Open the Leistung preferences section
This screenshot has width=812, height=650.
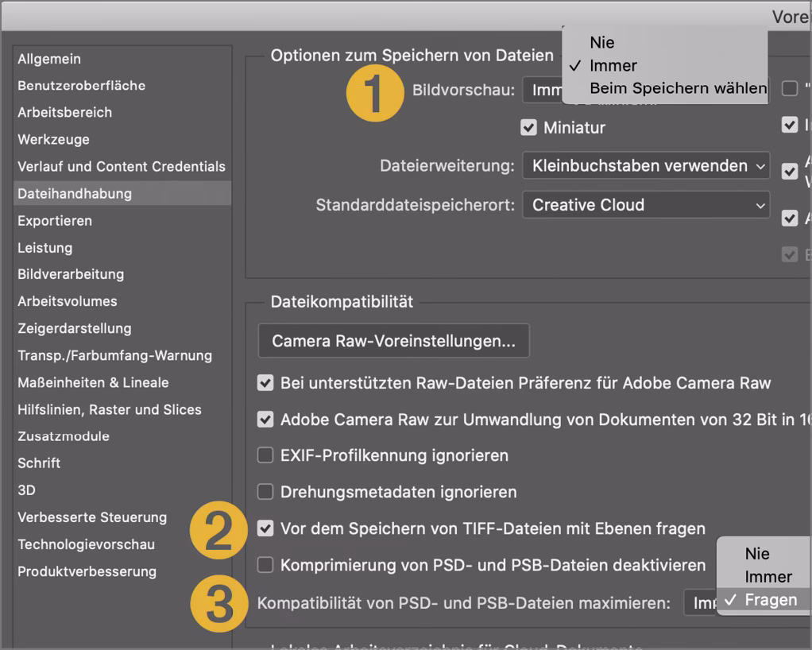click(45, 248)
